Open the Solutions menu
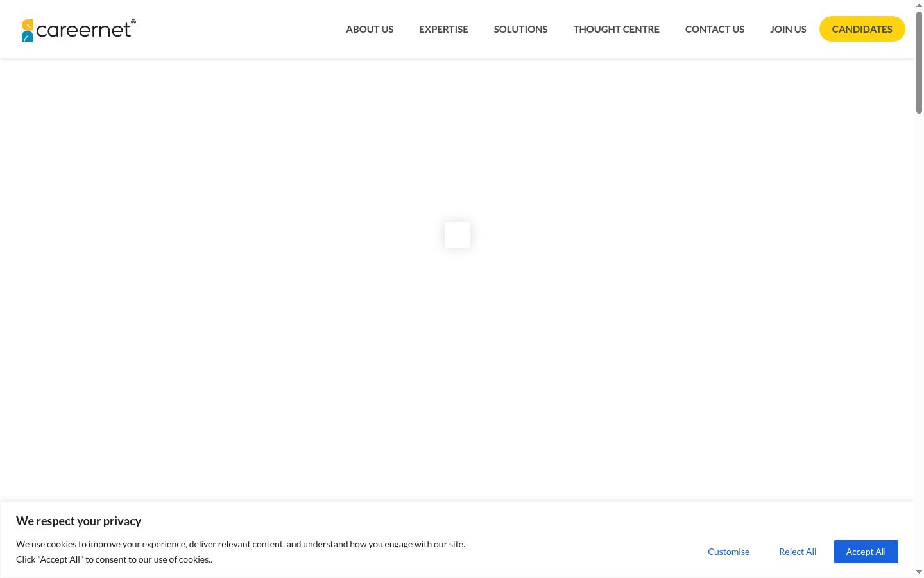This screenshot has height=578, width=924. [x=520, y=29]
